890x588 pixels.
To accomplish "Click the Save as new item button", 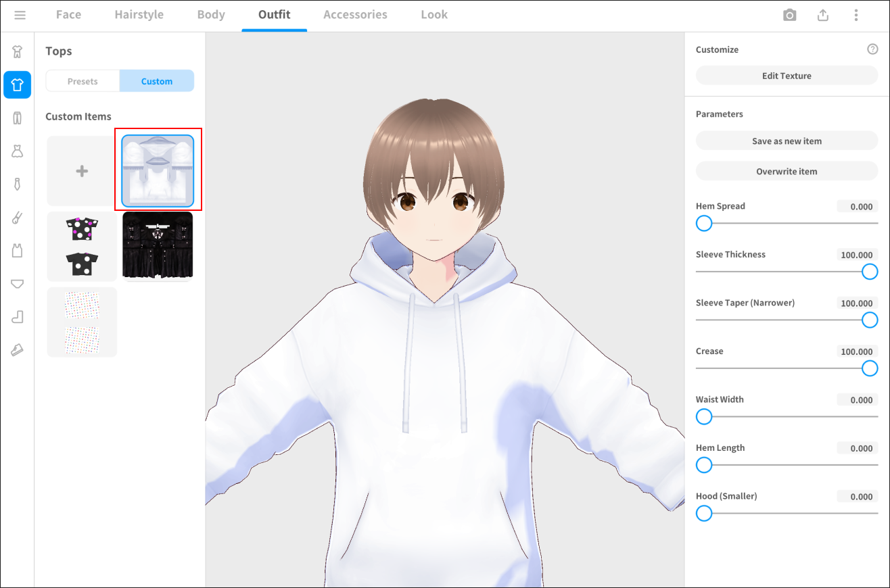I will pos(787,141).
